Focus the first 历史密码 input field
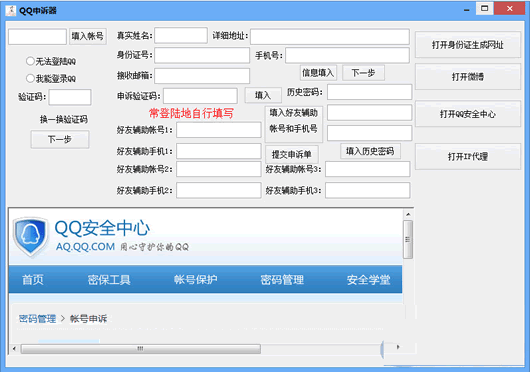The width and height of the screenshot is (530, 372). click(x=369, y=92)
